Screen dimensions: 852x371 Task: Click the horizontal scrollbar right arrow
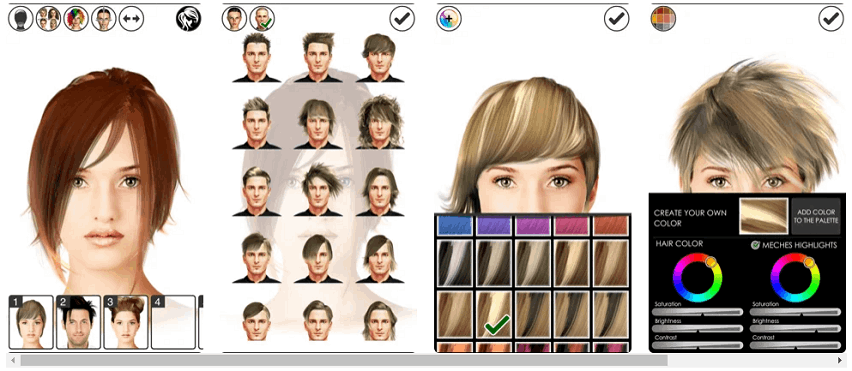(x=840, y=360)
